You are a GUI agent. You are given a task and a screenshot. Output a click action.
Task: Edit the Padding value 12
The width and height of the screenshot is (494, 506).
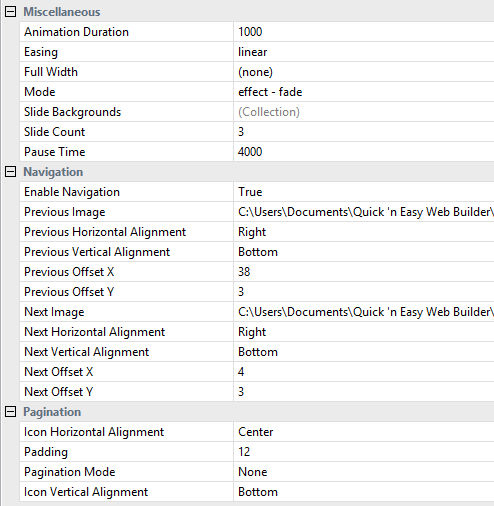pyautogui.click(x=364, y=452)
